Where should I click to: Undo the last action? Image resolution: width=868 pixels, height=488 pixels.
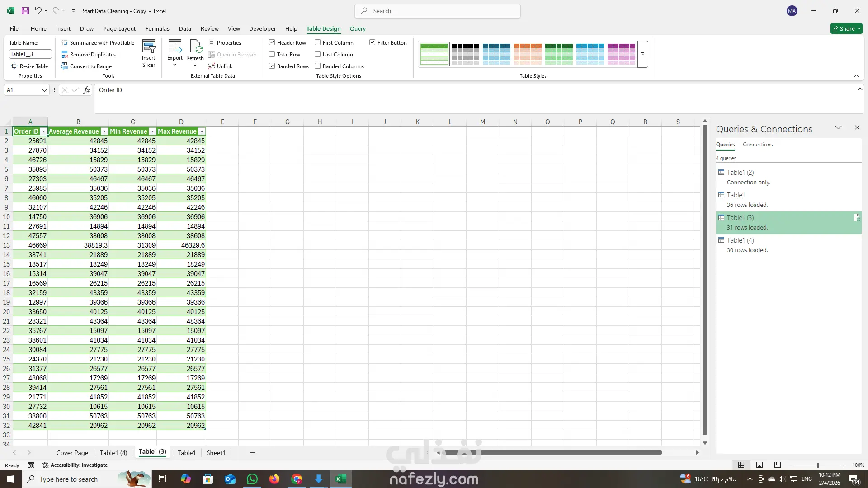[x=38, y=11]
